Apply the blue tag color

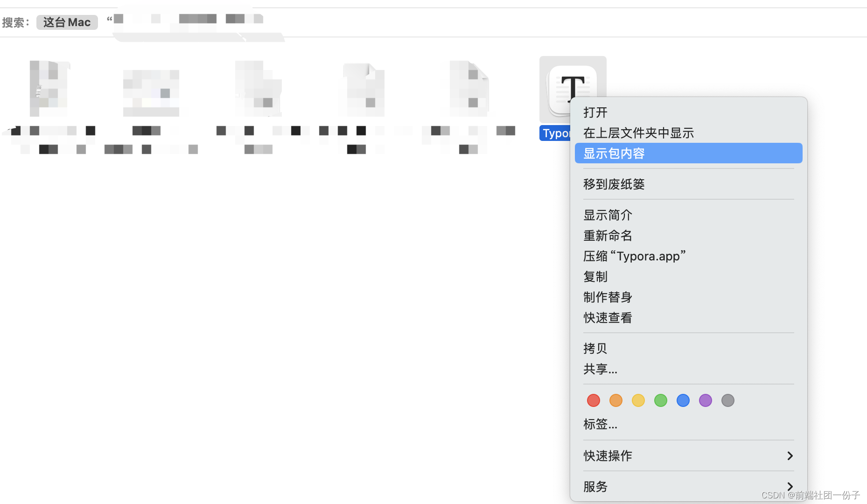683,400
